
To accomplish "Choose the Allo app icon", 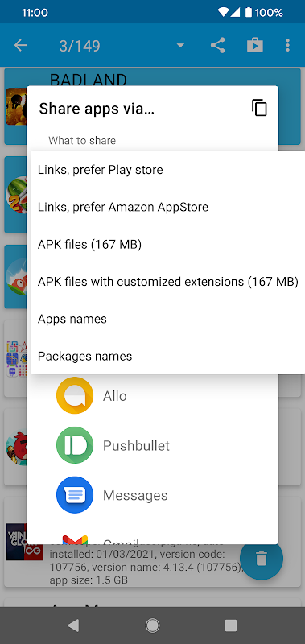I will pos(75,395).
